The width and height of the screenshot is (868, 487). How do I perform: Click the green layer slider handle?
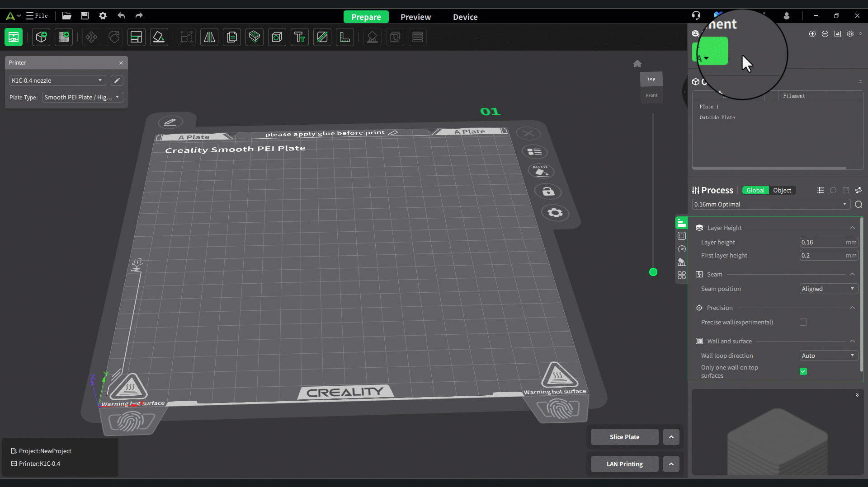653,272
